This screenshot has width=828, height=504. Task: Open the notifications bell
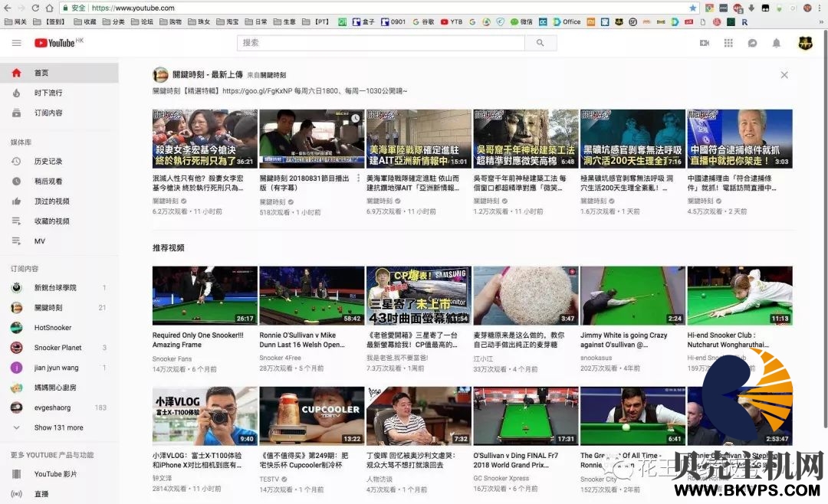(776, 43)
